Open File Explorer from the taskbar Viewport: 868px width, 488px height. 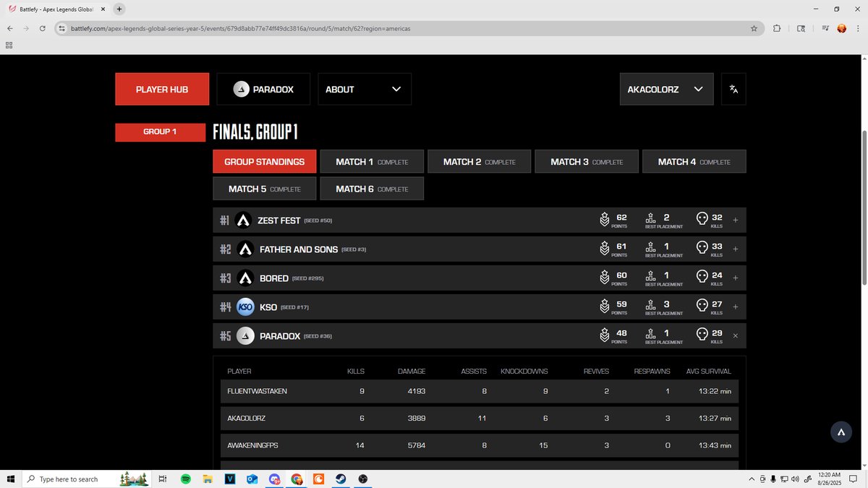[x=207, y=479]
